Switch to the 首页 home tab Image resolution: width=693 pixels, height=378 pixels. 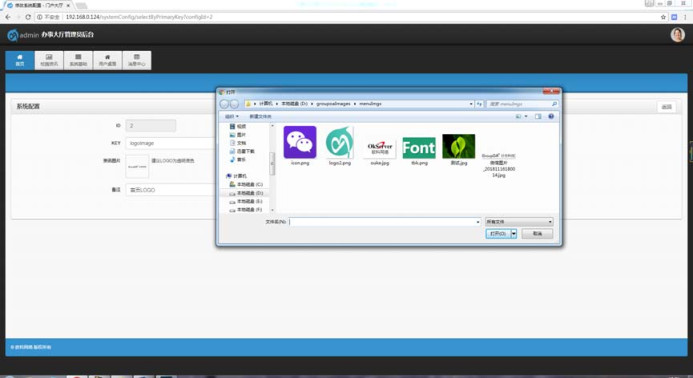pyautogui.click(x=20, y=61)
